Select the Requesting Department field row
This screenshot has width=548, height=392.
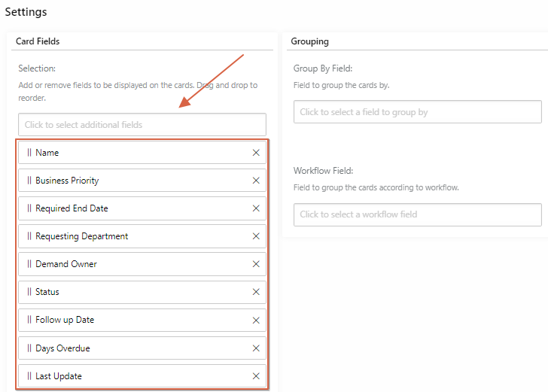tap(142, 236)
